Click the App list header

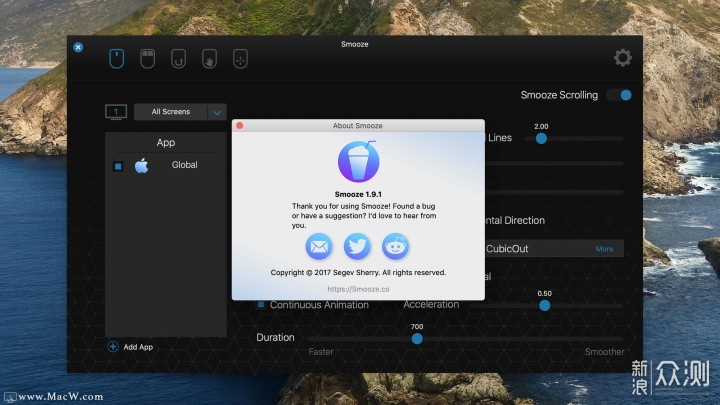click(x=166, y=142)
